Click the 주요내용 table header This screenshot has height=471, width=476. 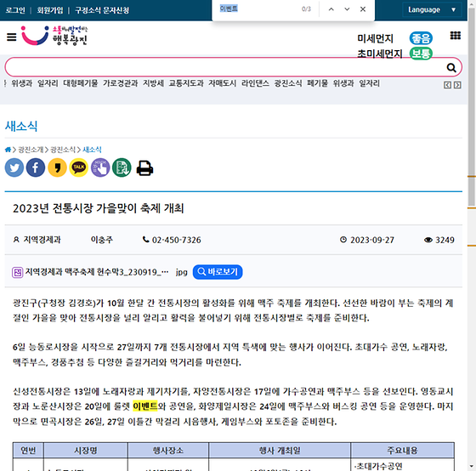point(403,450)
